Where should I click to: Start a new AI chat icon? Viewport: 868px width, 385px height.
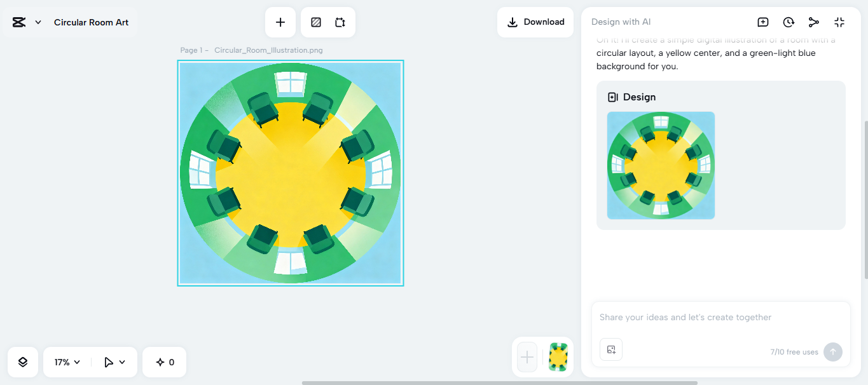pyautogui.click(x=763, y=22)
